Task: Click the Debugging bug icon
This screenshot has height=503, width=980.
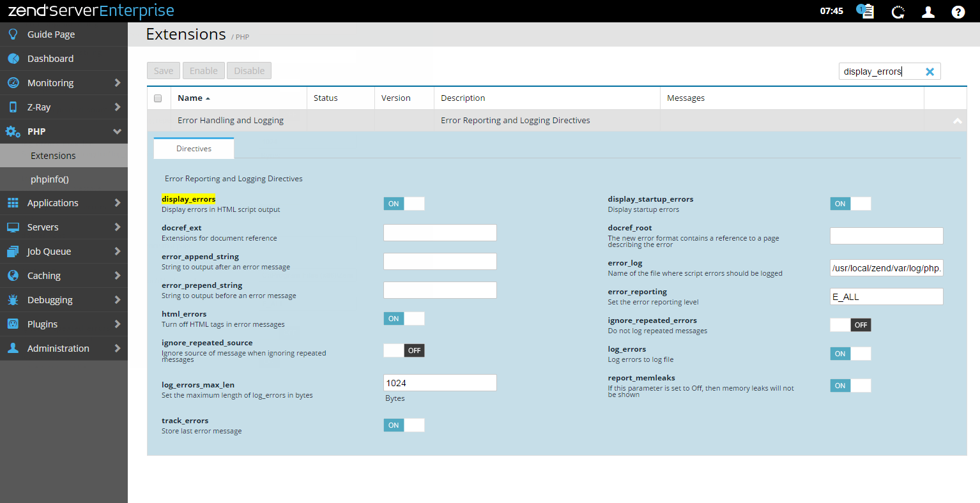Action: (x=13, y=300)
